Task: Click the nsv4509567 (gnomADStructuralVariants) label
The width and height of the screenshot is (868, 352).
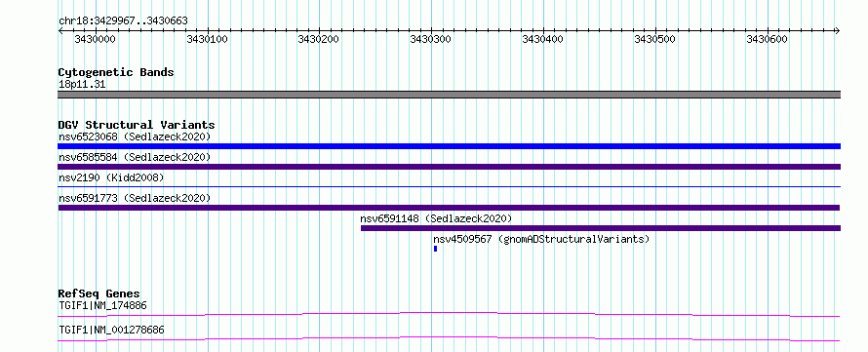Action: [541, 239]
